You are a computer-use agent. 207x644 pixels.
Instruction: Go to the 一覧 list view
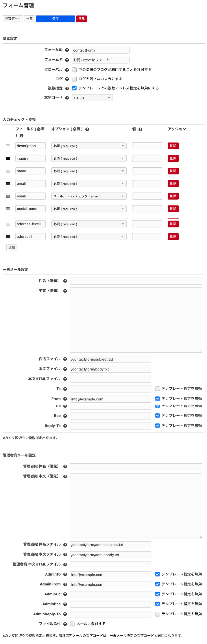coord(30,19)
